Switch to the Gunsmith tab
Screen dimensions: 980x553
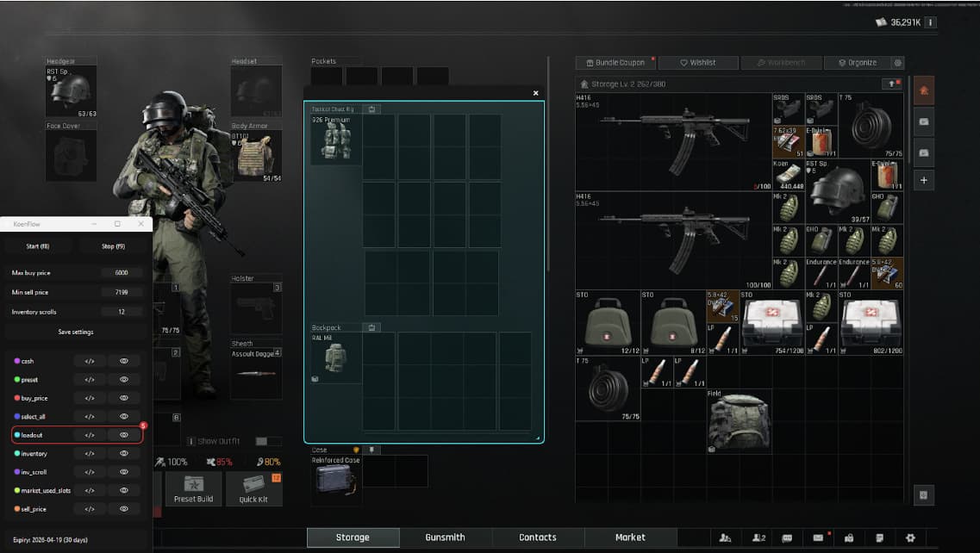click(x=445, y=537)
